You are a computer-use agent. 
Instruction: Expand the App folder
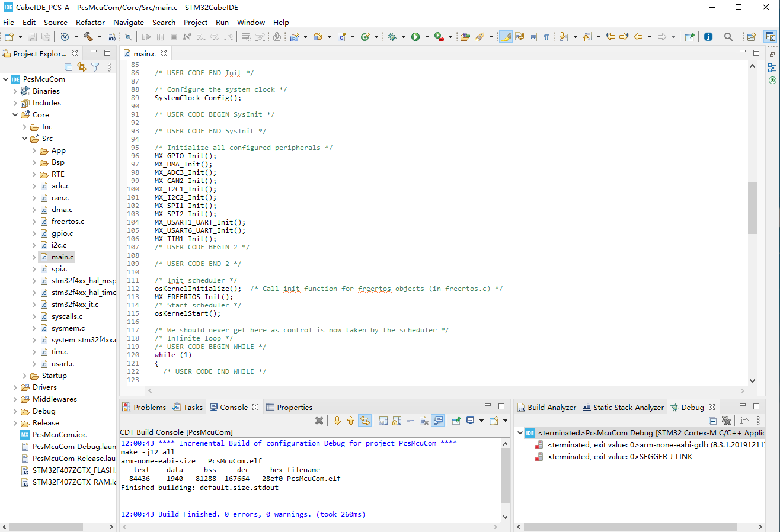(34, 150)
